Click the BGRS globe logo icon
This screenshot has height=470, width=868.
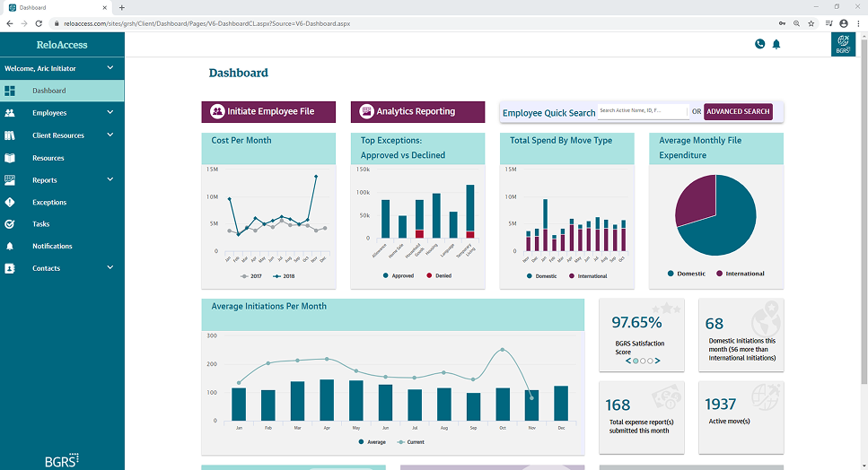tap(843, 44)
